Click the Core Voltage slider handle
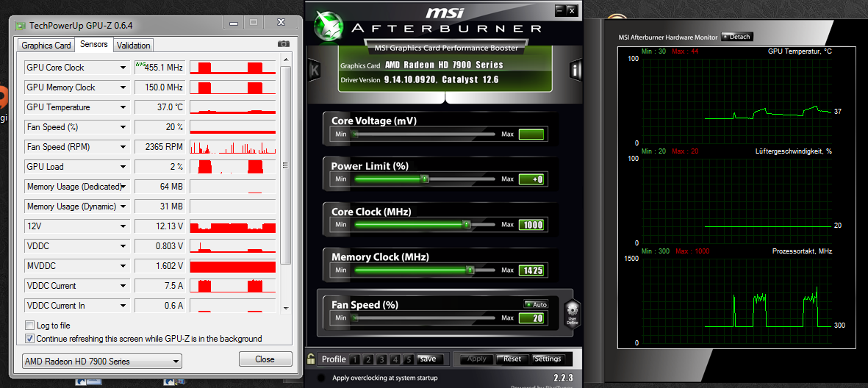This screenshot has height=388, width=868. click(x=355, y=134)
